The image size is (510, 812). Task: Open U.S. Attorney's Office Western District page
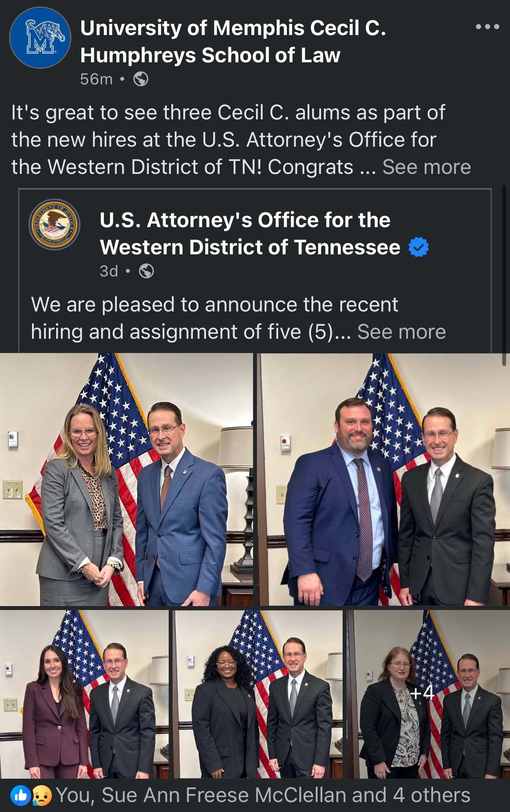pos(250,234)
